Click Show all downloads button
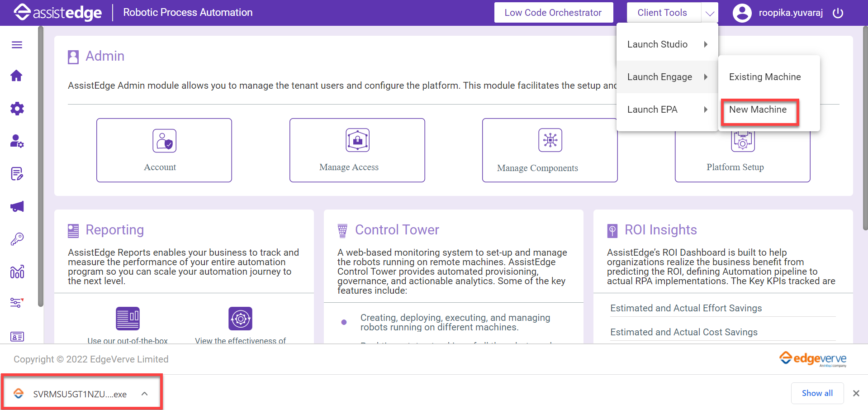Viewport: 868px width, 410px height. pyautogui.click(x=817, y=393)
